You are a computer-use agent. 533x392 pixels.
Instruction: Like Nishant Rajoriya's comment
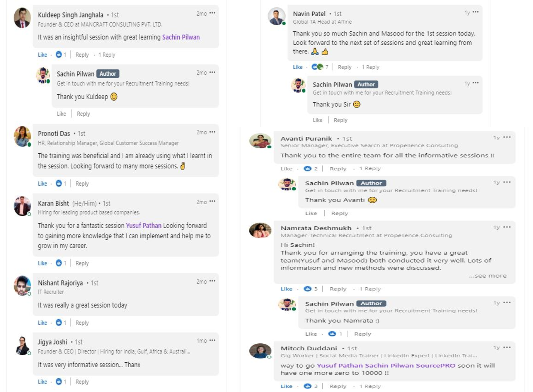(x=43, y=322)
